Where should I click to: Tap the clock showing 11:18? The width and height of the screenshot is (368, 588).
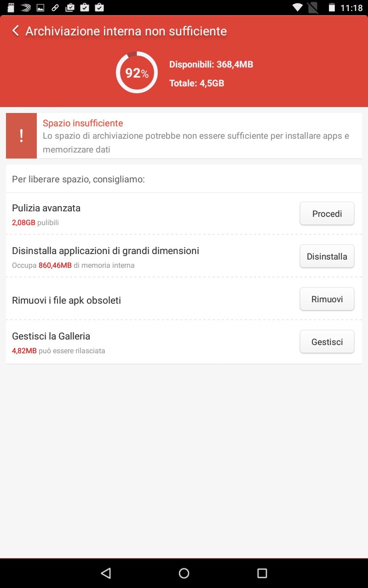[x=351, y=8]
